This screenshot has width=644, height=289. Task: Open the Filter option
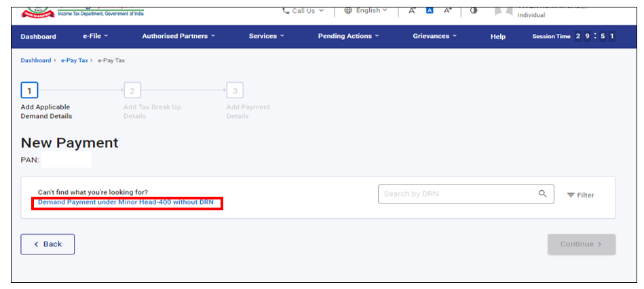[x=580, y=195]
